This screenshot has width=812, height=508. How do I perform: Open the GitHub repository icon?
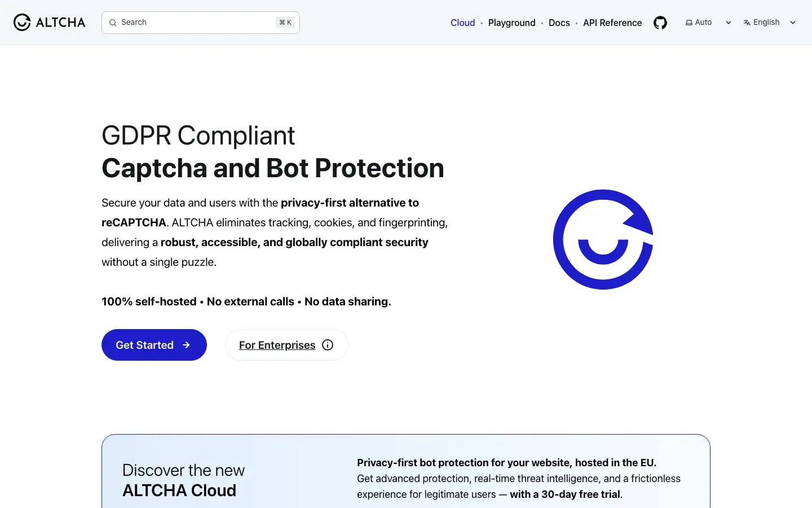click(660, 23)
